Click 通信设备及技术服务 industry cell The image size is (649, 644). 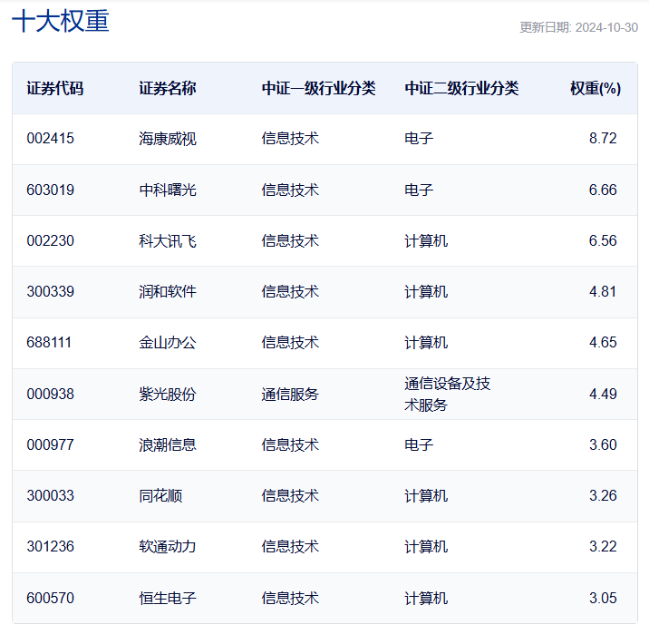click(448, 394)
